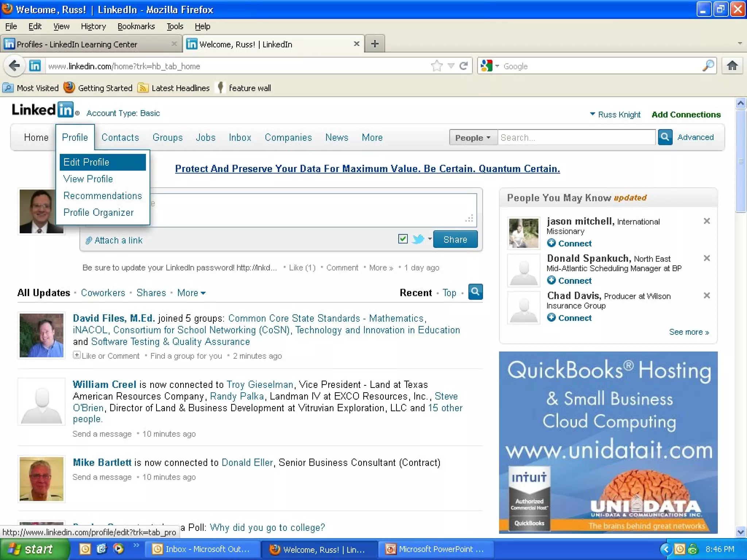This screenshot has height=560, width=747.
Task: Toggle the Twitter share checkbox
Action: pos(403,239)
